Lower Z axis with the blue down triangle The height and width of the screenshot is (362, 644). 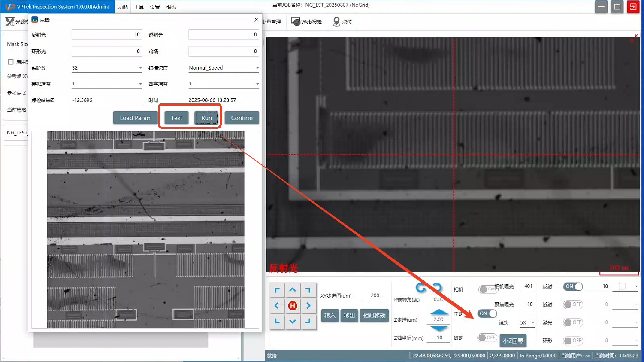(x=438, y=328)
